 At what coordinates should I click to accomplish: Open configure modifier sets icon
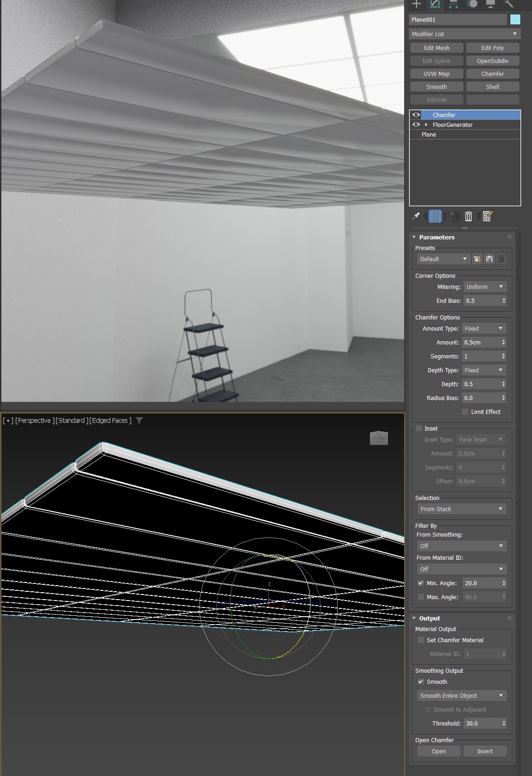(x=488, y=216)
